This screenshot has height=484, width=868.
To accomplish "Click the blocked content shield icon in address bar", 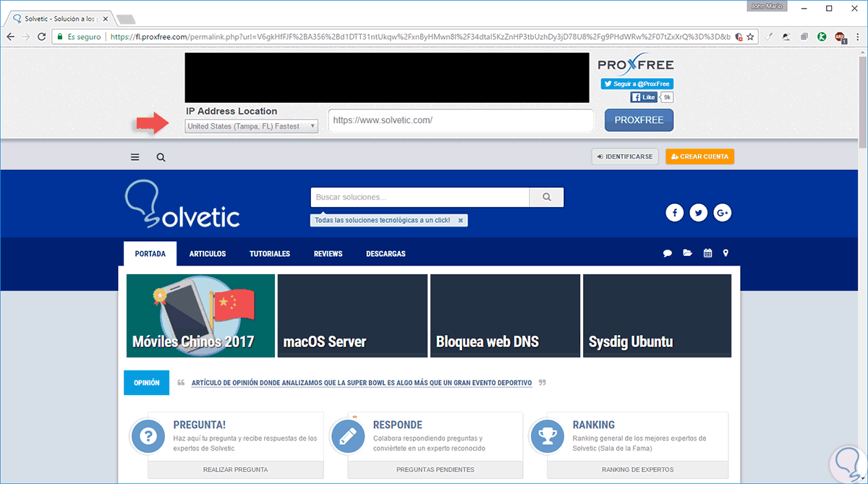I will pos(737,36).
